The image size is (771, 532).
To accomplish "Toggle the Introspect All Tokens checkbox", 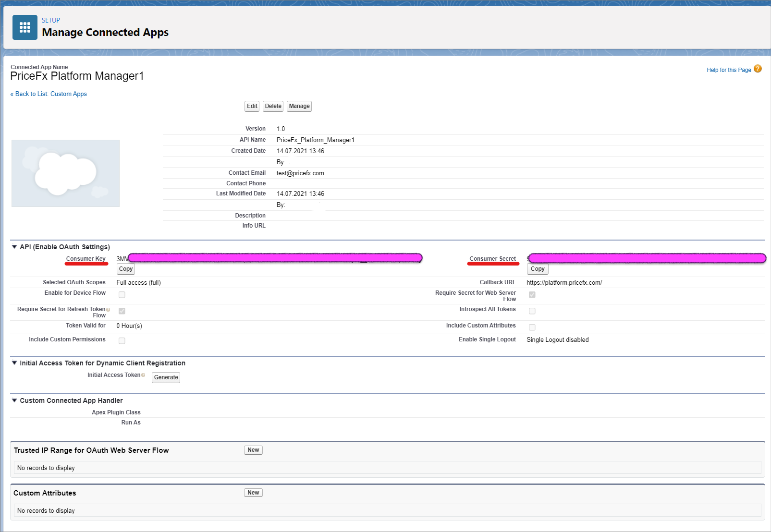I will click(x=532, y=311).
